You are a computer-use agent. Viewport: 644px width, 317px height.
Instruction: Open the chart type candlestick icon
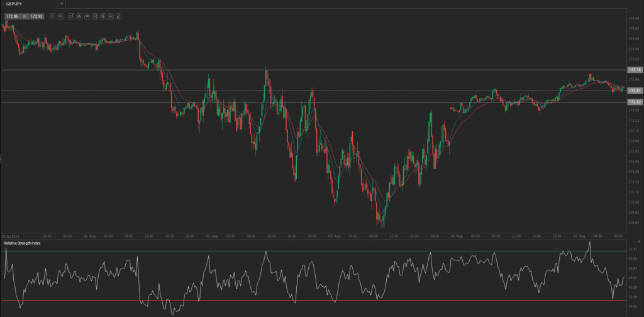[x=79, y=16]
